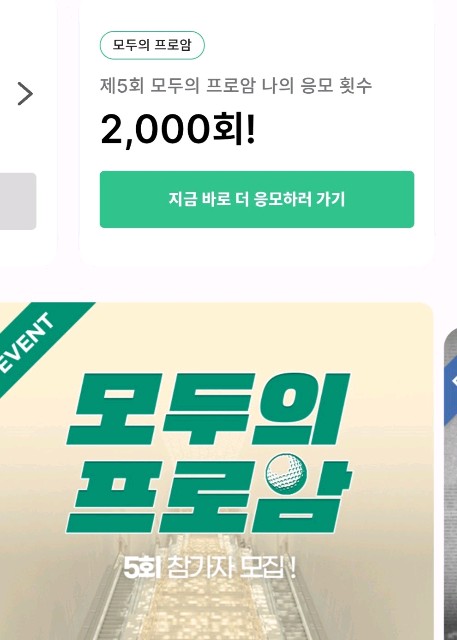Click empty area below the green apply button
This screenshot has height=640, width=457.
pos(257,246)
